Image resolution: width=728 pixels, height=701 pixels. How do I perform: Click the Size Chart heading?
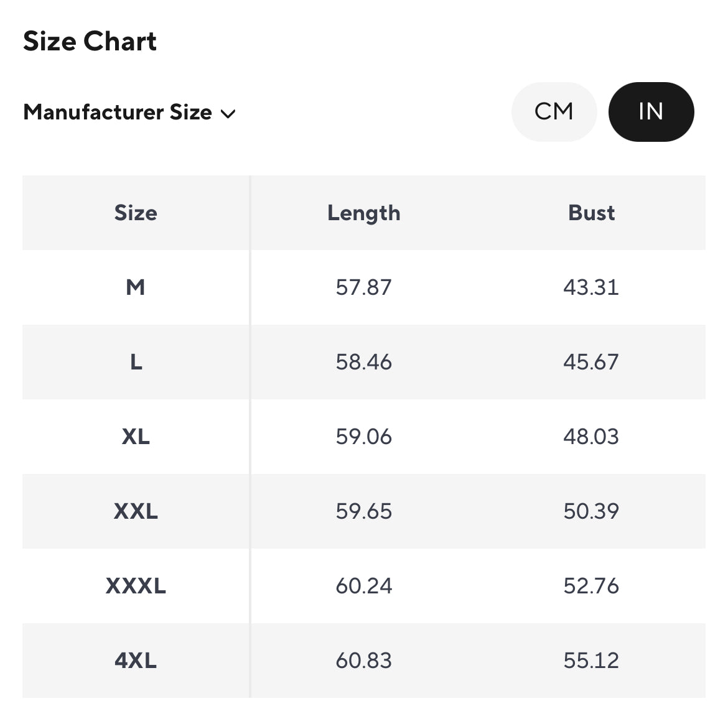point(90,42)
